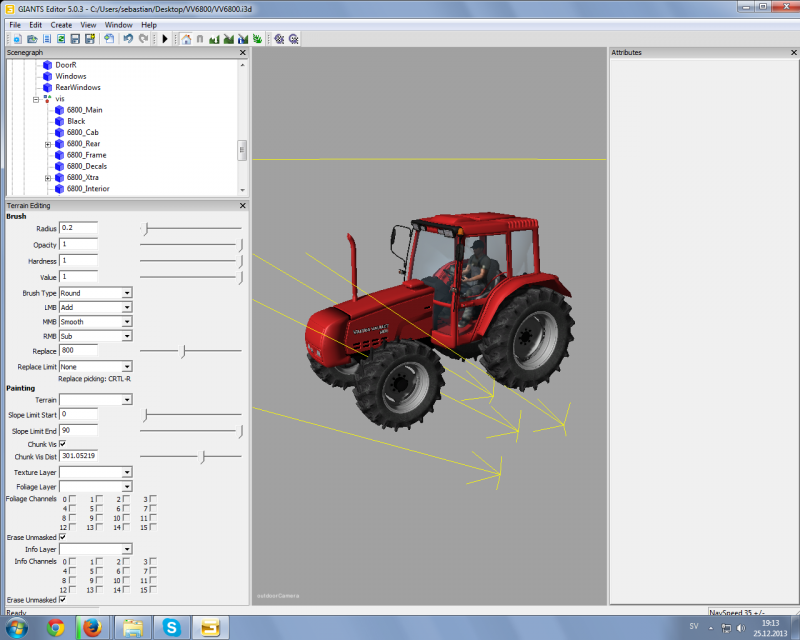Screen dimensions: 800x640
Task: Expand the 6800_Xtra node
Action: (x=48, y=178)
